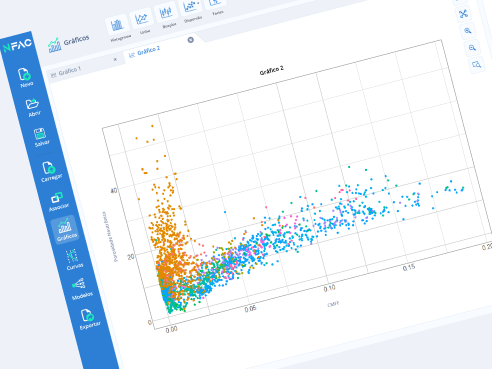
Task: Click the zoom out magnifier tool
Action: [472, 48]
